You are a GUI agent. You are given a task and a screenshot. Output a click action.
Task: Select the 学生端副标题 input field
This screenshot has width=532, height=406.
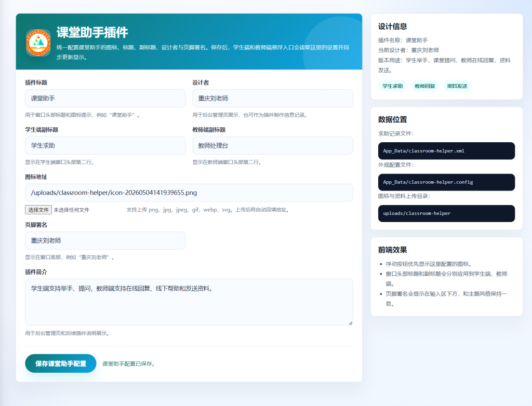pyautogui.click(x=105, y=145)
